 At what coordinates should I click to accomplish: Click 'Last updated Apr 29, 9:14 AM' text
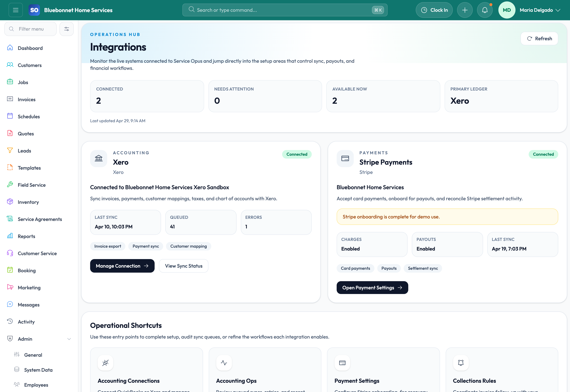click(118, 121)
